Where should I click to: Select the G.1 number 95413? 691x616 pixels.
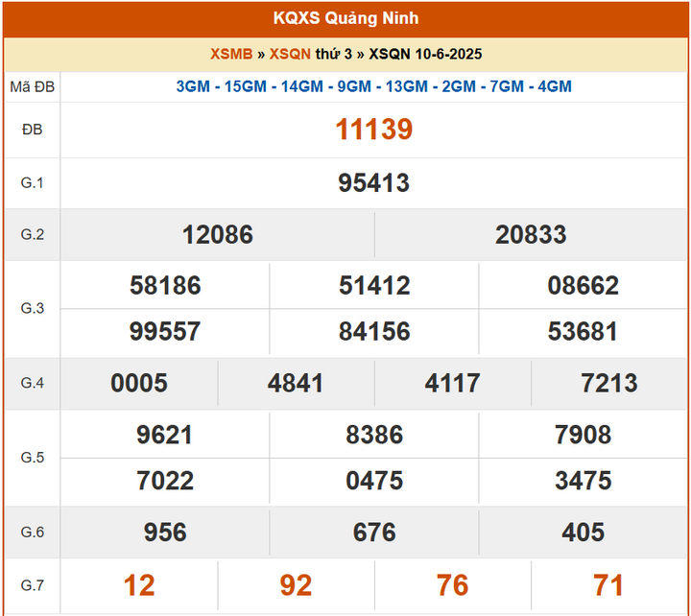(373, 183)
